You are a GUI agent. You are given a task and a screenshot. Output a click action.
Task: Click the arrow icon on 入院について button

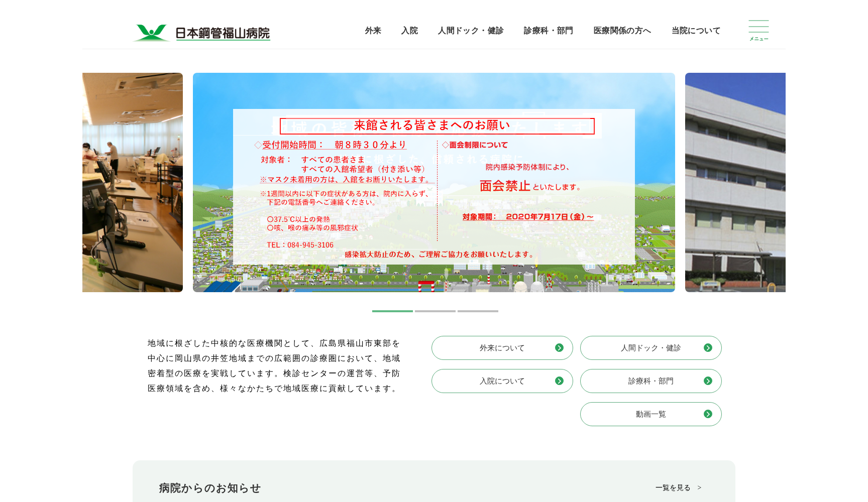559,381
